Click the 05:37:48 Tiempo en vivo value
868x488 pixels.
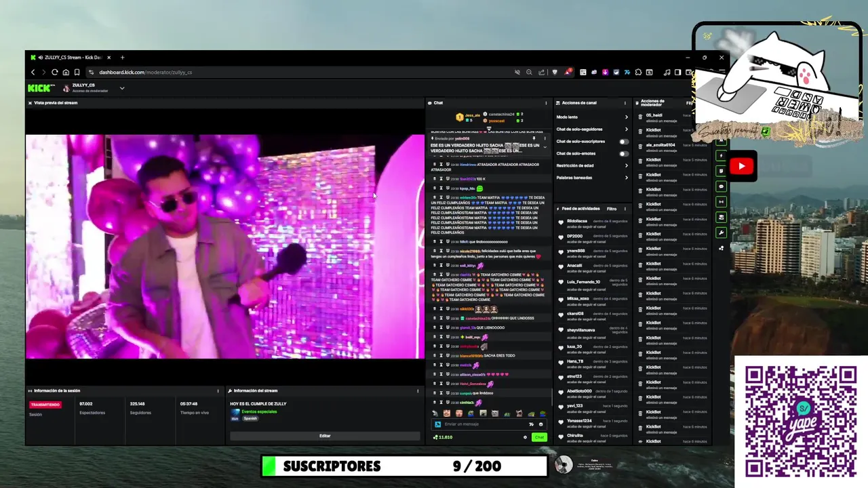[x=189, y=404]
